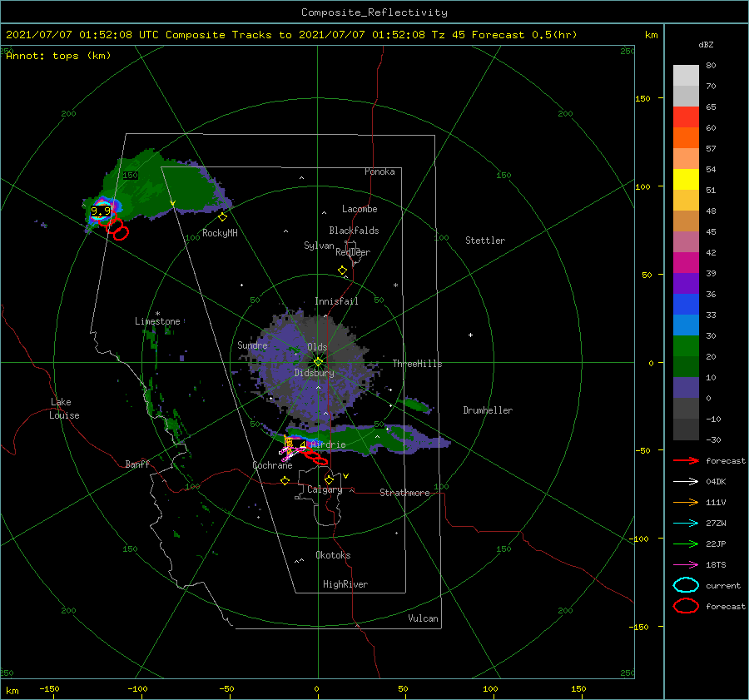Click the Annot: tops (km) label
The height and width of the screenshot is (700, 749).
(x=58, y=56)
